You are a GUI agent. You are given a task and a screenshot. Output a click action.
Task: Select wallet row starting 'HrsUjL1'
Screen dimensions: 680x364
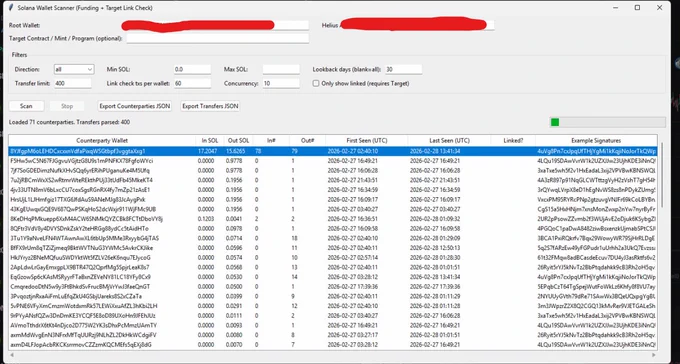[333, 200]
